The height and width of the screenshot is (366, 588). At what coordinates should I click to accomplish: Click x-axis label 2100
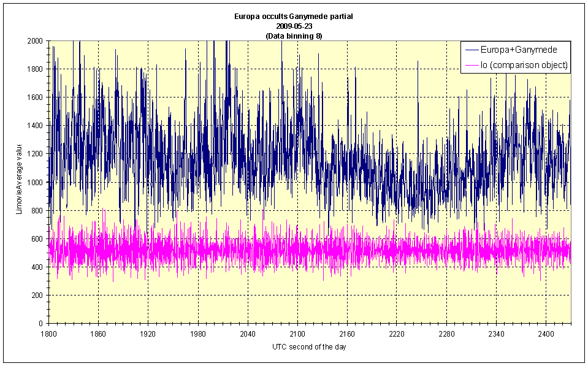(297, 334)
